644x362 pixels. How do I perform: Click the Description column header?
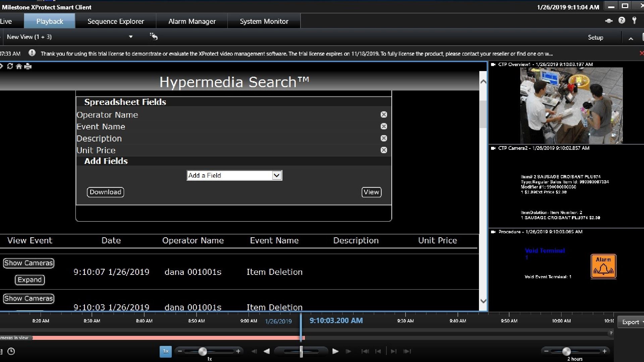pyautogui.click(x=356, y=240)
